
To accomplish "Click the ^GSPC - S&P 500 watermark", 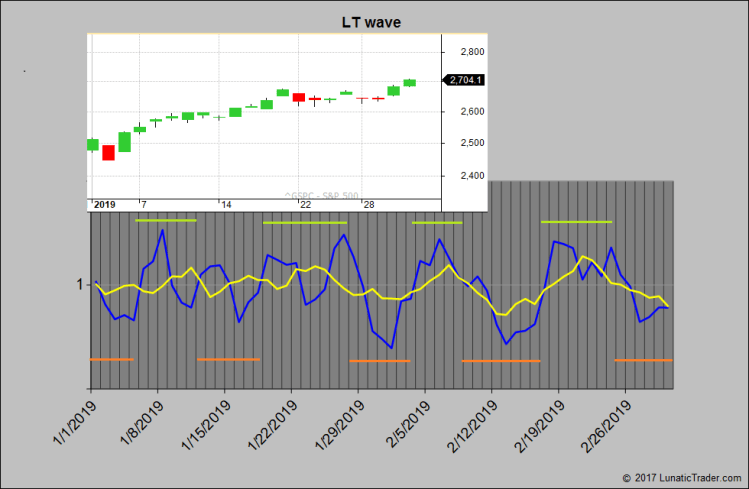I will click(x=321, y=195).
